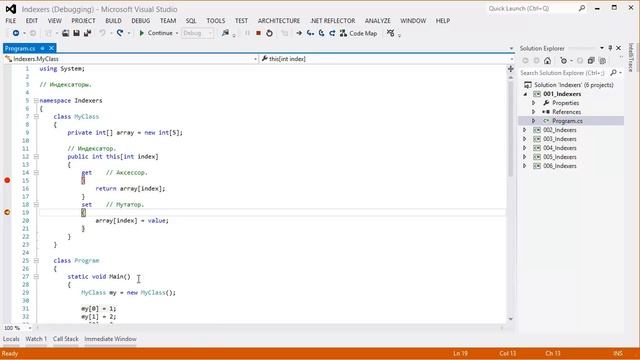The width and height of the screenshot is (640, 360).
Task: Expand the Properties node
Action: coord(533,103)
